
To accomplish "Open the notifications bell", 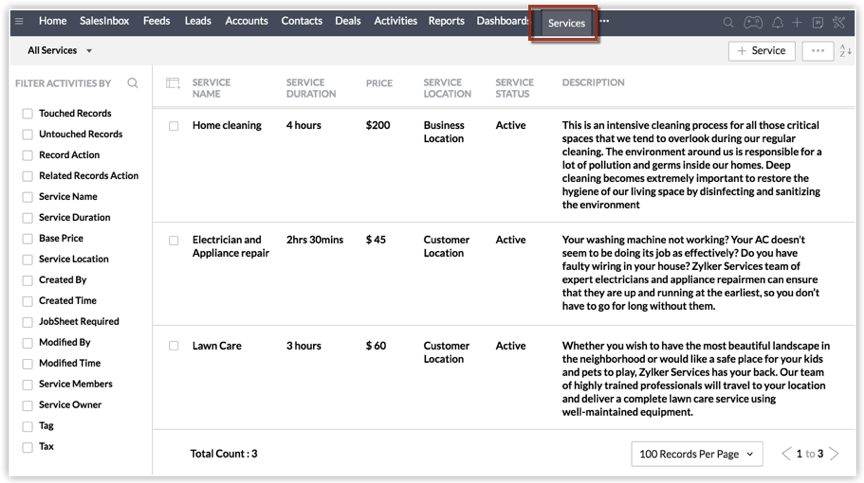I will click(777, 22).
